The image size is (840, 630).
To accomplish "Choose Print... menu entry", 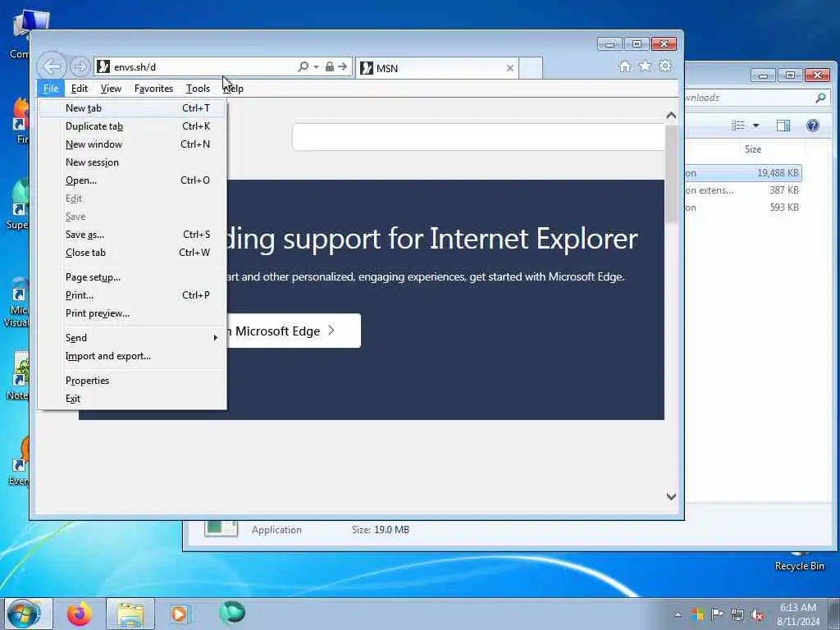I will [x=132, y=295].
